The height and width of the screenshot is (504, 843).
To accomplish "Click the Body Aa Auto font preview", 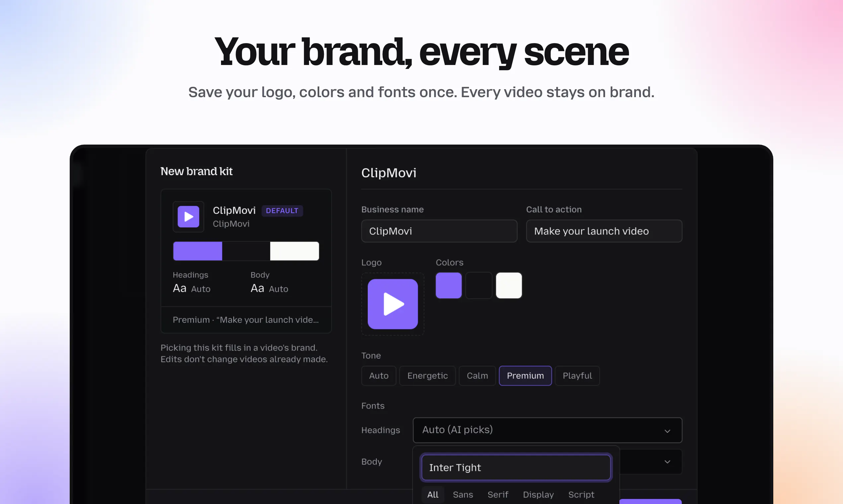I will (x=269, y=288).
